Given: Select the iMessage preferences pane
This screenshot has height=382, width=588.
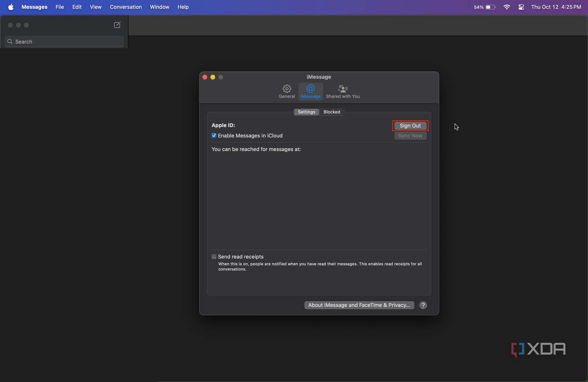Looking at the screenshot, I should click(310, 91).
